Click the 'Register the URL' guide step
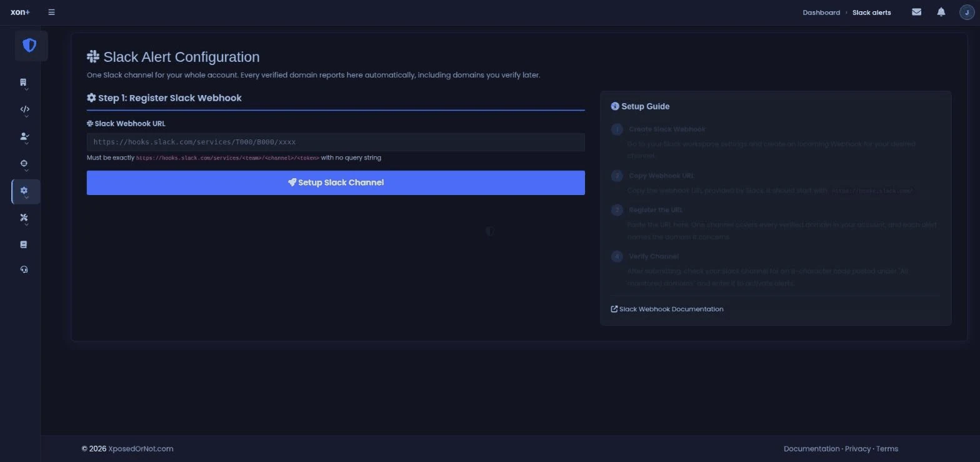Viewport: 980px width, 462px height. (656, 210)
